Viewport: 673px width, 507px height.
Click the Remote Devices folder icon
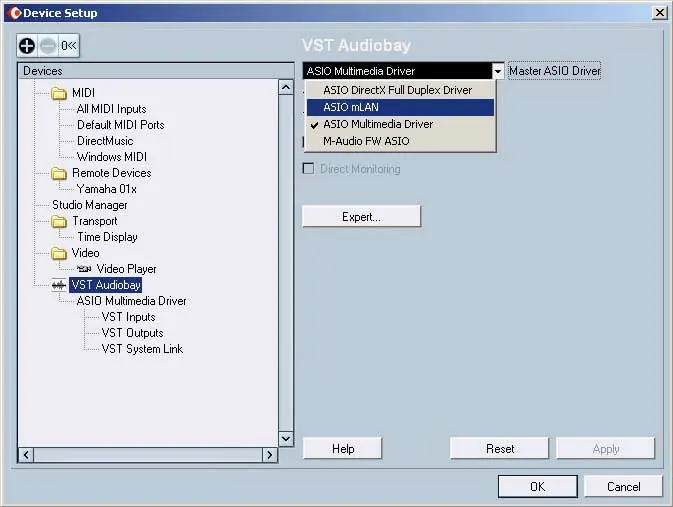[59, 173]
